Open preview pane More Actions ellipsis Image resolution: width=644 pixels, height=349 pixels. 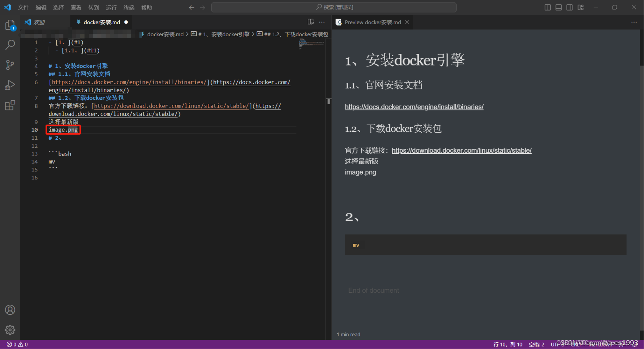(x=634, y=22)
